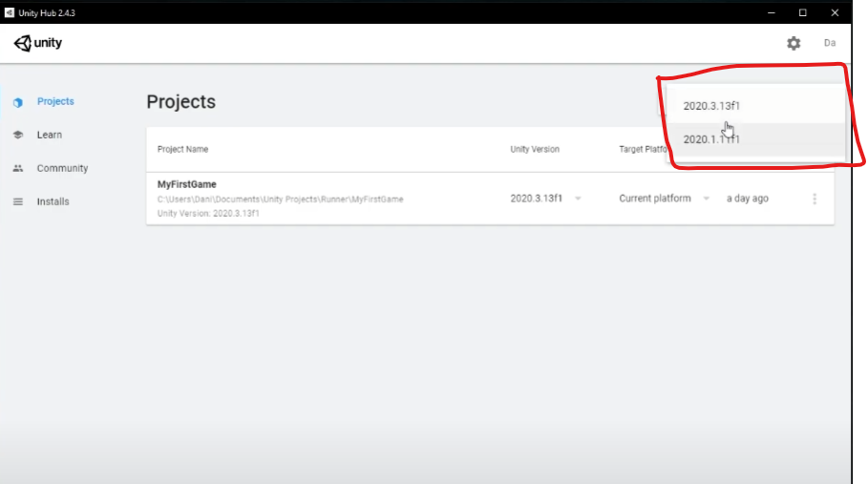The width and height of the screenshot is (868, 484).
Task: Choose 2020.1.11f1 from the version popup
Action: [x=711, y=139]
